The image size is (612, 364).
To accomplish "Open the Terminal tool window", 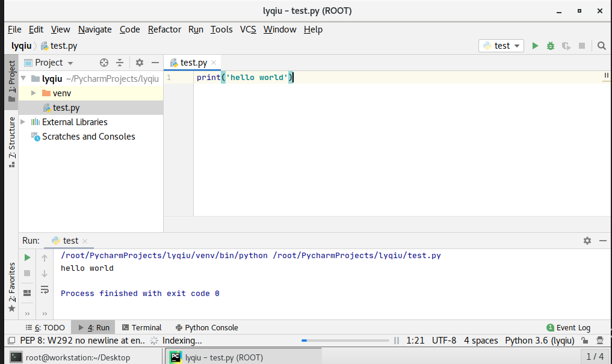I will coord(141,328).
